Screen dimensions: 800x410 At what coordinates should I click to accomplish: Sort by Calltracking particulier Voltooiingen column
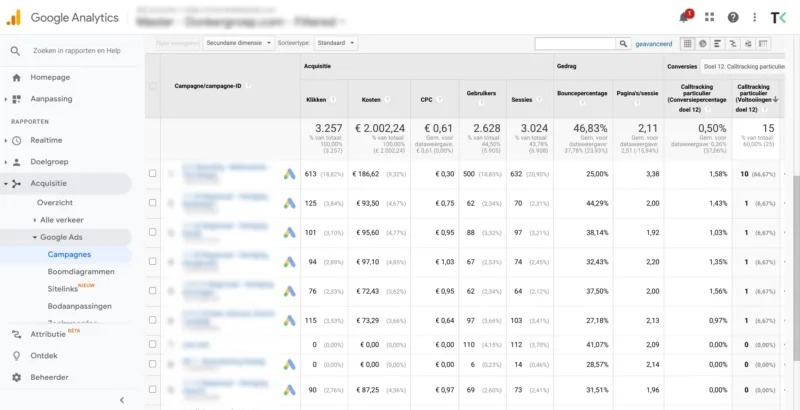754,98
